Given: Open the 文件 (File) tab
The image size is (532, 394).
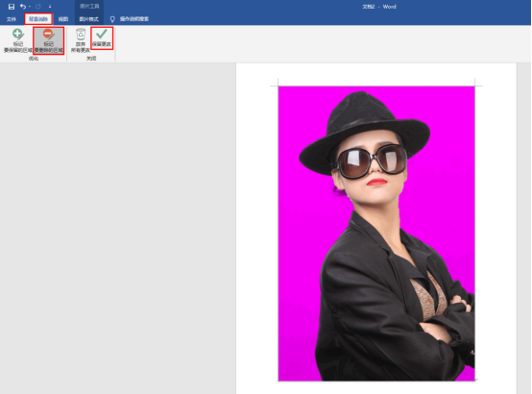Looking at the screenshot, I should (12, 19).
